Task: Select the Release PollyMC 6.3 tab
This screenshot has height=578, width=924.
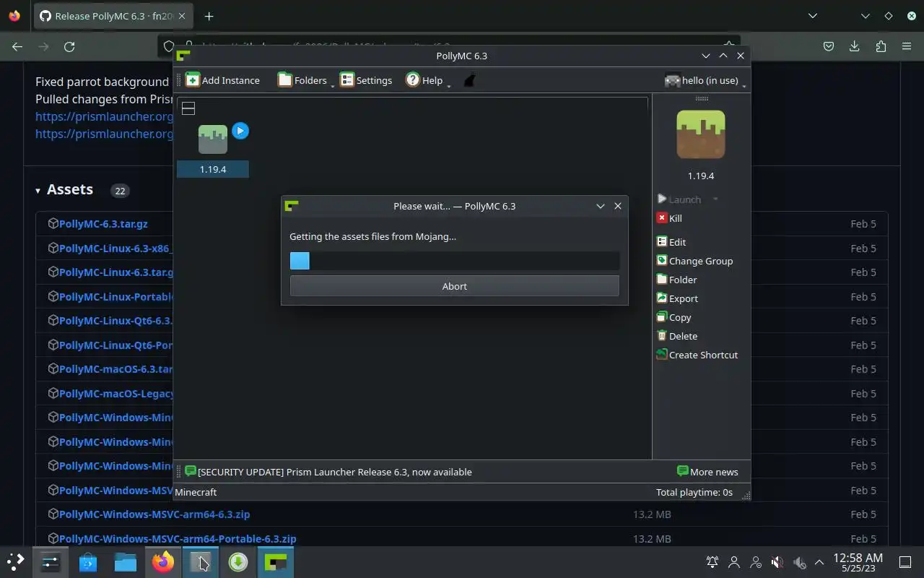Action: click(x=113, y=16)
